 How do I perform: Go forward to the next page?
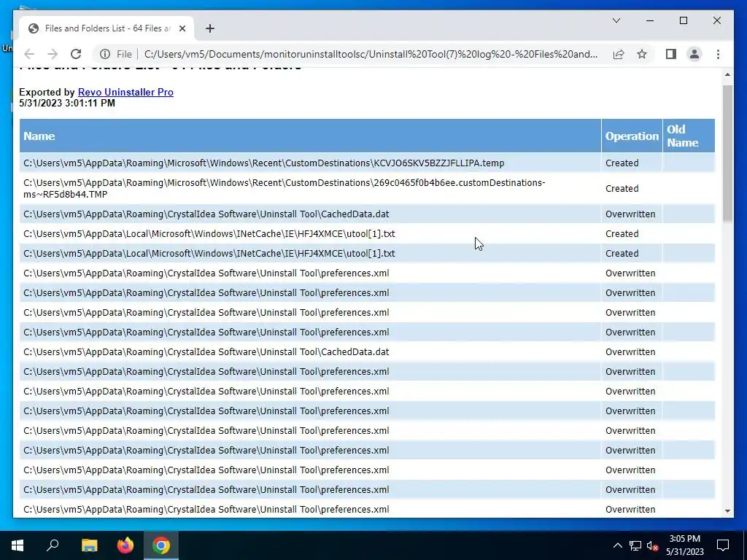(x=53, y=54)
